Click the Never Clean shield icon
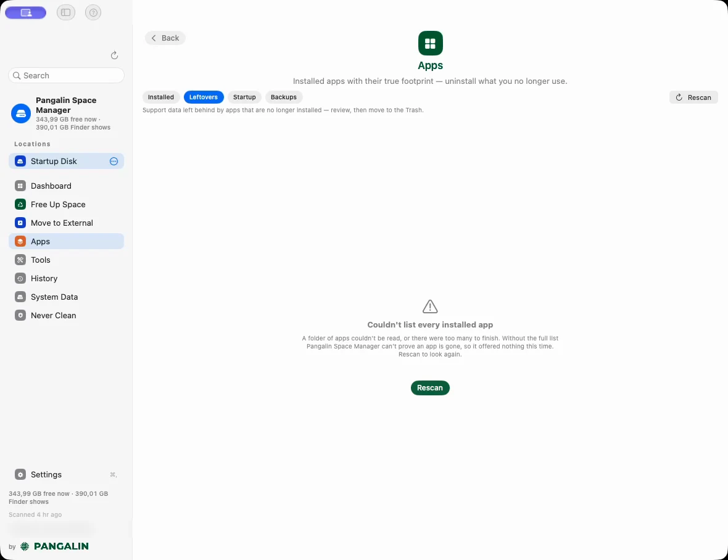 (20, 316)
